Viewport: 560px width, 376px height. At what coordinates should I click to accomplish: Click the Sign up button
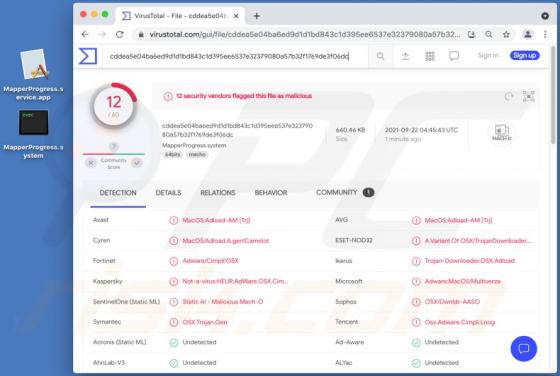[x=525, y=55]
